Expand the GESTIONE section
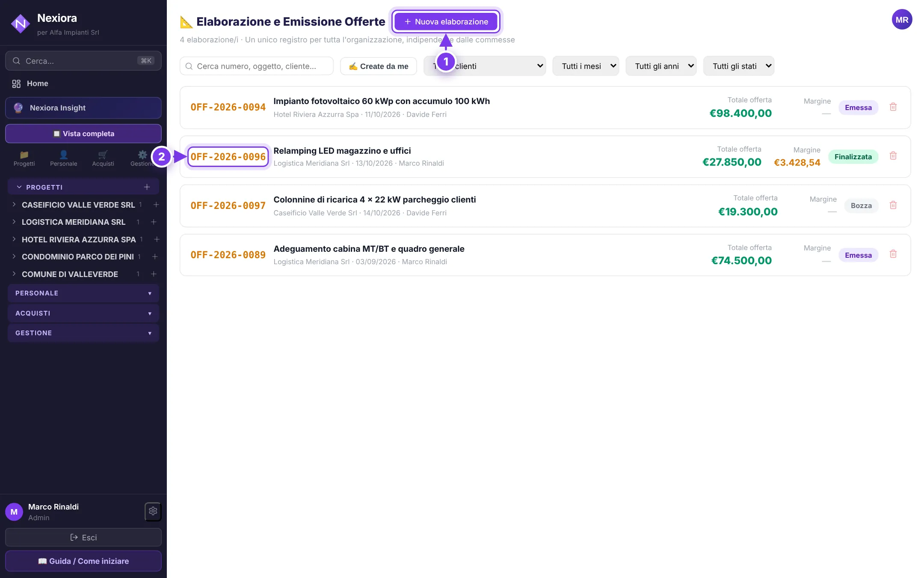The image size is (924, 578). click(x=83, y=333)
